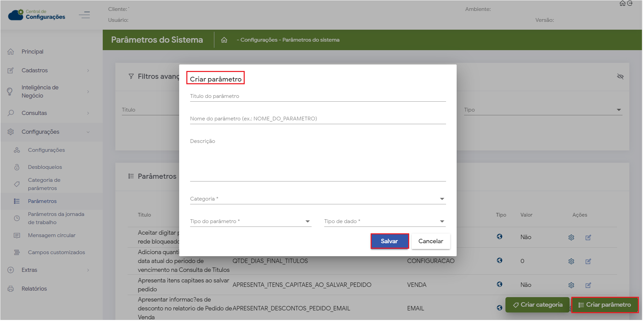Screen dimensions: 644x321
Task: Click the home icon in the green breadcrumb bar
Action: (224, 40)
